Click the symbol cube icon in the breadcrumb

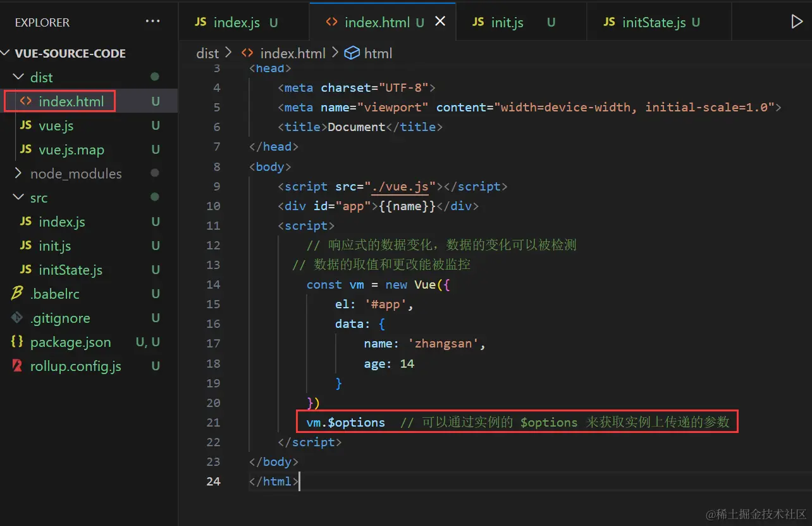(352, 53)
